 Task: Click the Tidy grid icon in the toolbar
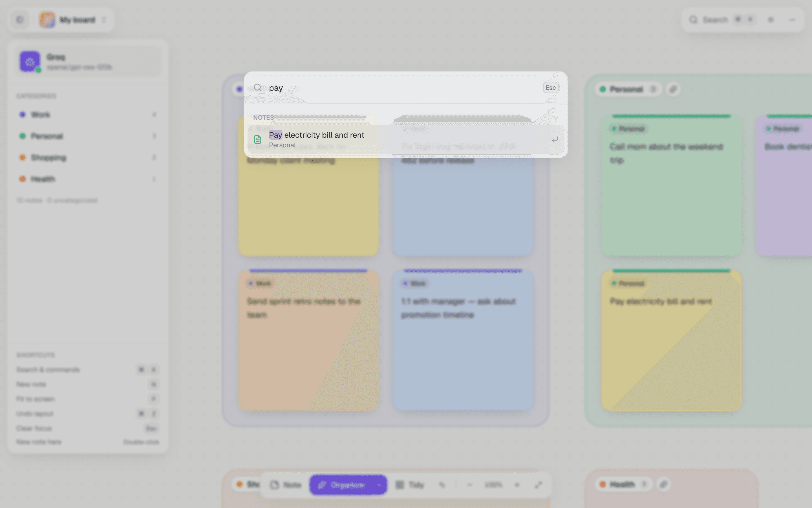[400, 485]
